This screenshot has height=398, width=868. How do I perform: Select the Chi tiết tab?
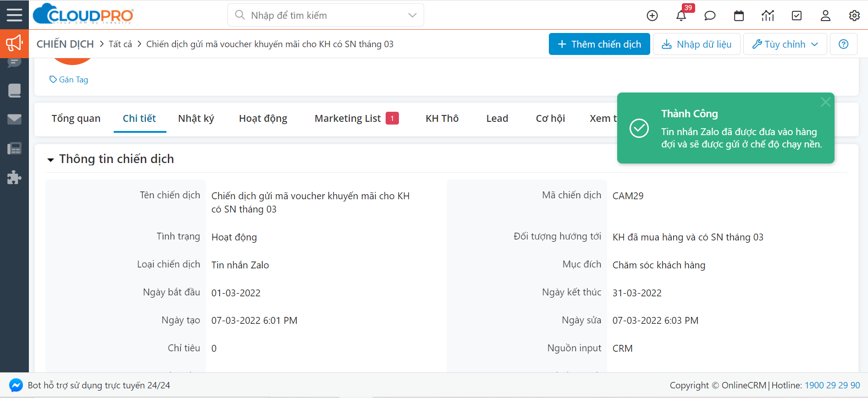(x=139, y=118)
